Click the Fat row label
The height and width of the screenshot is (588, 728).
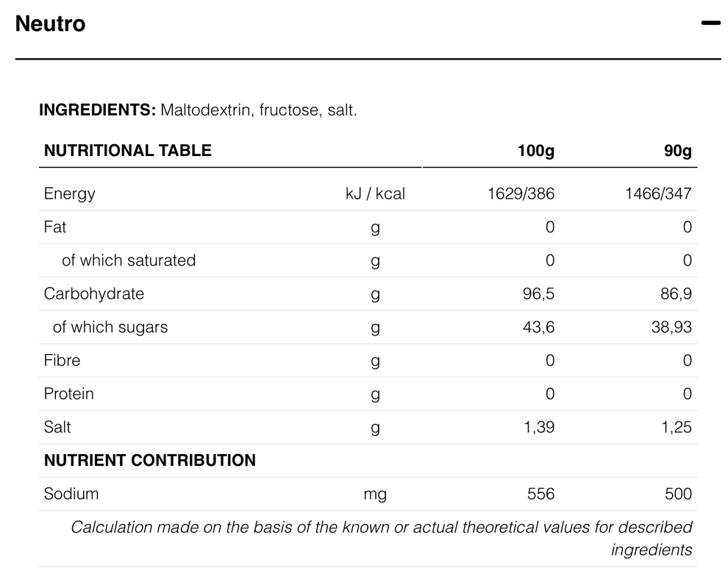pos(55,227)
